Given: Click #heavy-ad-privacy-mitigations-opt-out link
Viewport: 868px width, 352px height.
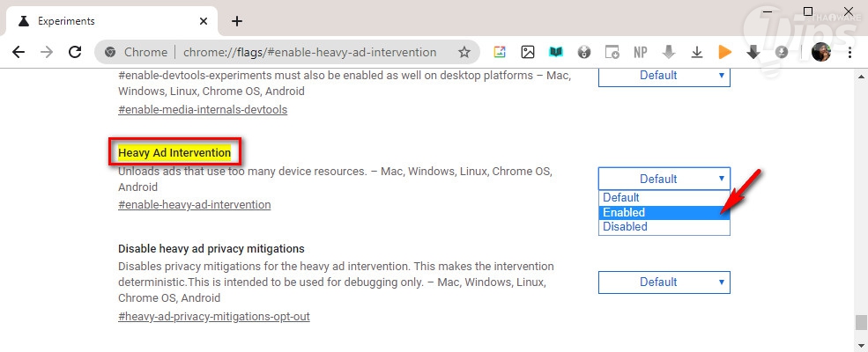Looking at the screenshot, I should (x=213, y=316).
